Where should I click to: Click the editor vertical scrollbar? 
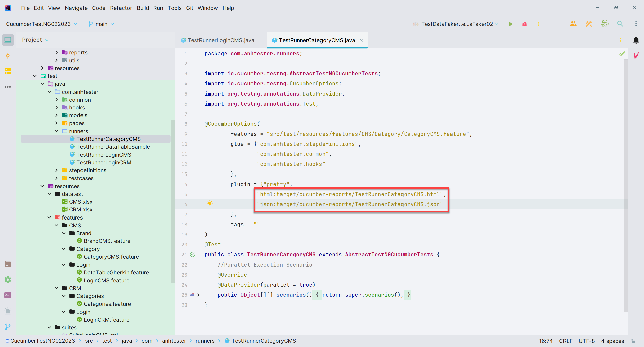626,185
